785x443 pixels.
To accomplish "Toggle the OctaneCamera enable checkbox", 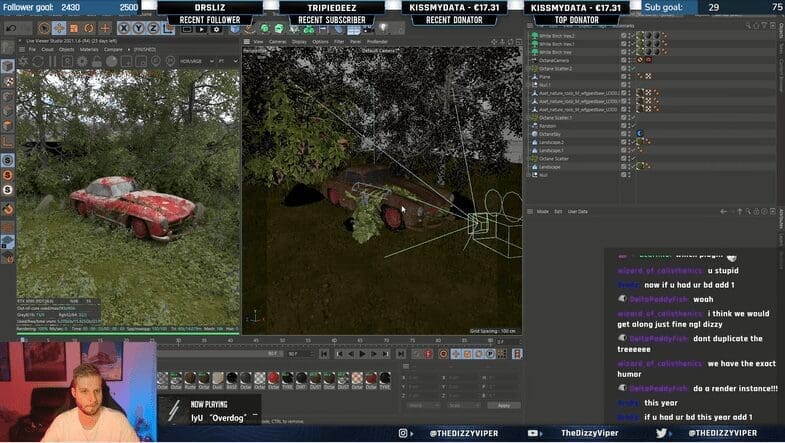I will 624,60.
